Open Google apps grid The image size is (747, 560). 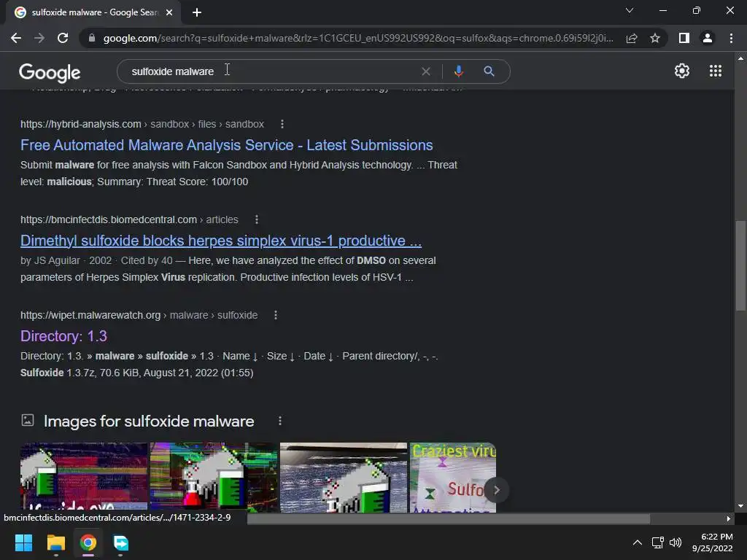(x=715, y=71)
